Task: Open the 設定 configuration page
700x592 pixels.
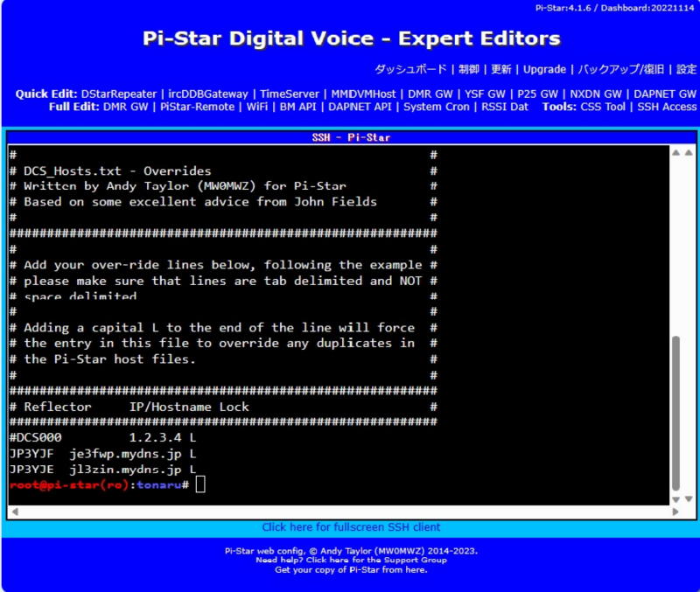Action: click(x=686, y=70)
